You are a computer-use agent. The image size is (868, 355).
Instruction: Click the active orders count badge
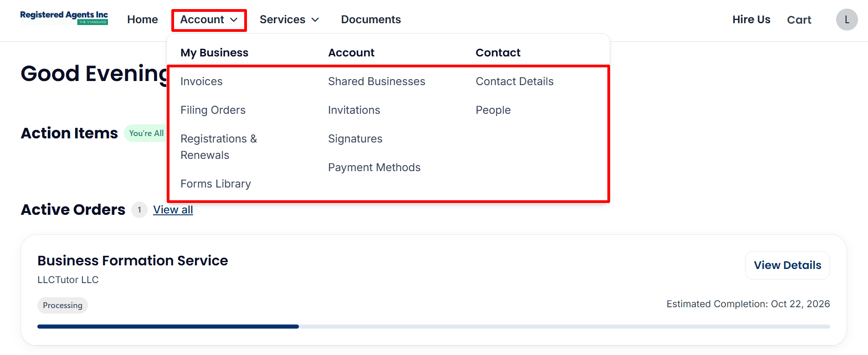(139, 210)
